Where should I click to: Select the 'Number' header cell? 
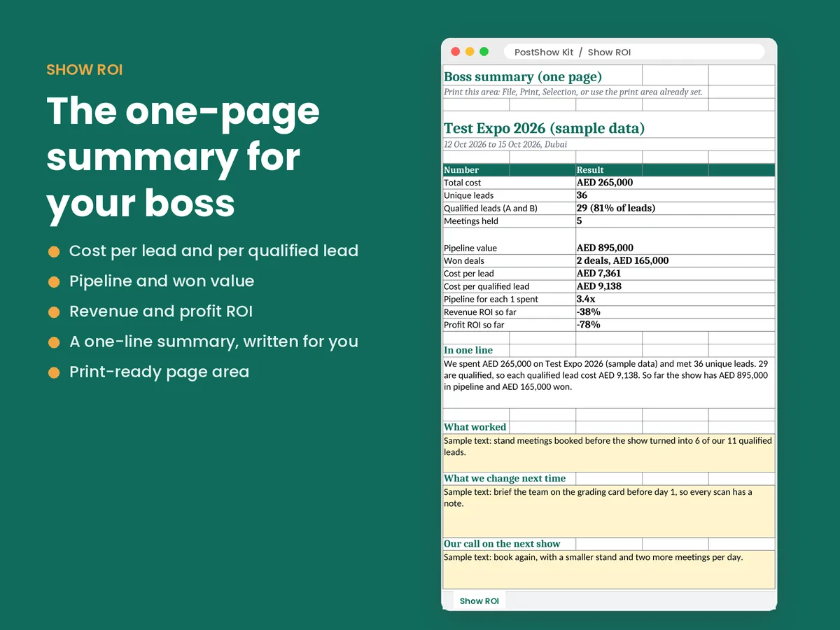tap(476, 169)
